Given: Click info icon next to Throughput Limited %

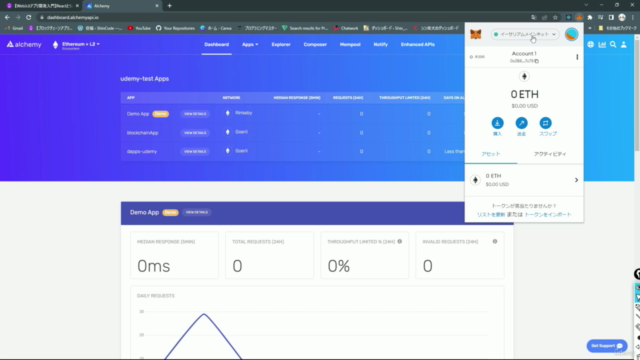Looking at the screenshot, I should click(400, 241).
